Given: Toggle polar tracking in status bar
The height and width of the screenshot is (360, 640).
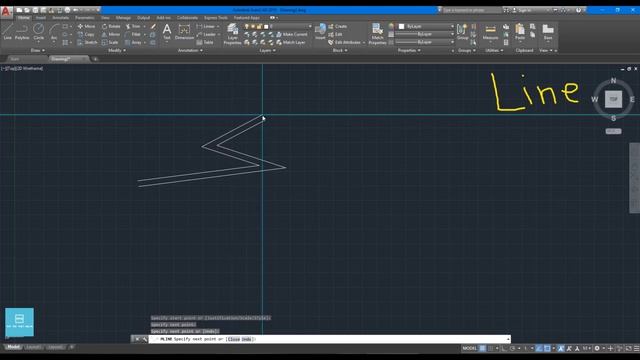Looking at the screenshot, I should [512, 348].
